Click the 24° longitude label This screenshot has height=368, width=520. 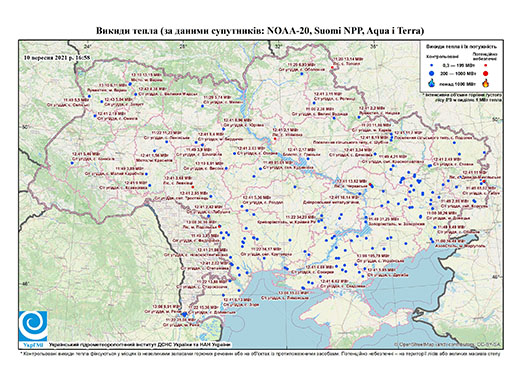pos(87,47)
